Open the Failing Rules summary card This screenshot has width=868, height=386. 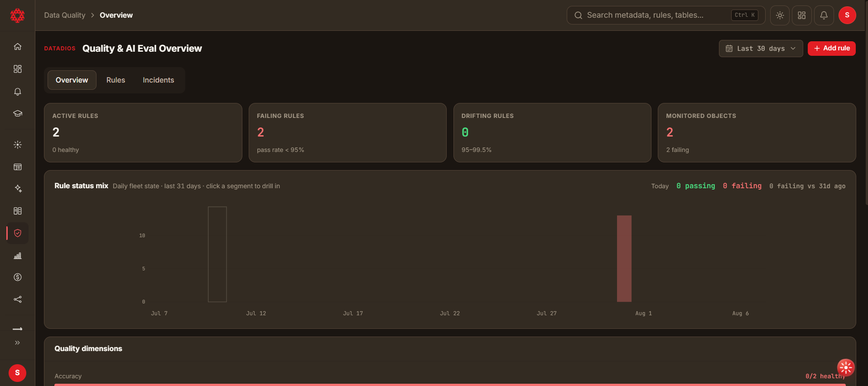coord(348,133)
